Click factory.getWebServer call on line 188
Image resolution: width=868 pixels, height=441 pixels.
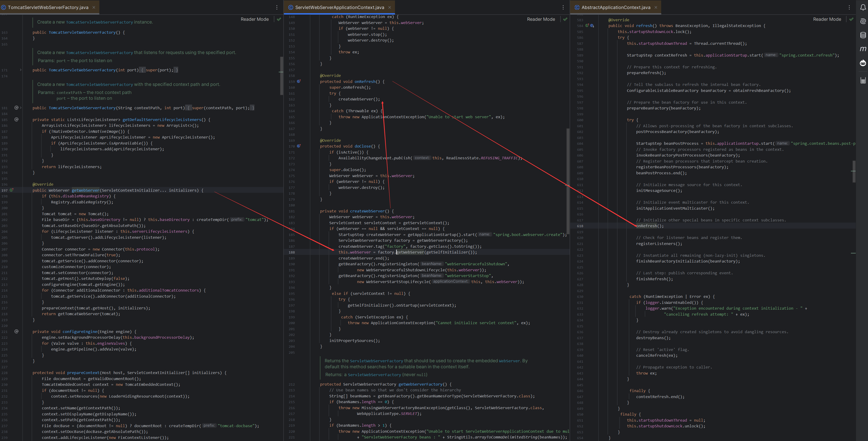pyautogui.click(x=410, y=252)
